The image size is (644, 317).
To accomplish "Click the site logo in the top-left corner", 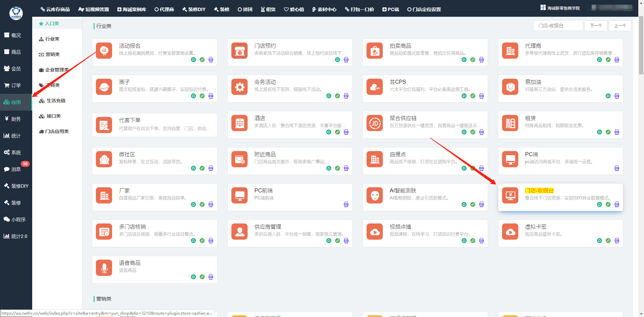I will 16,13.
